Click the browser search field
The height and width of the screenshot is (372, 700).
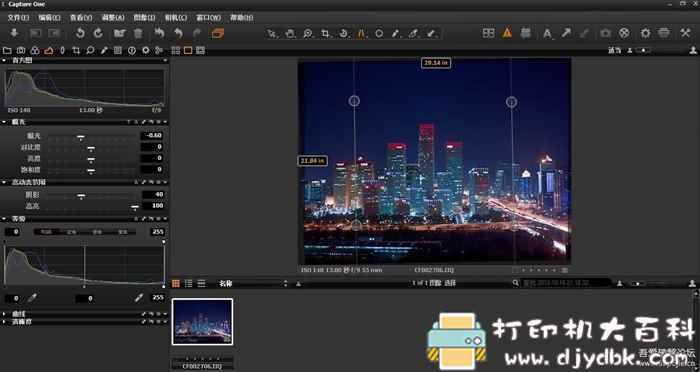point(566,283)
